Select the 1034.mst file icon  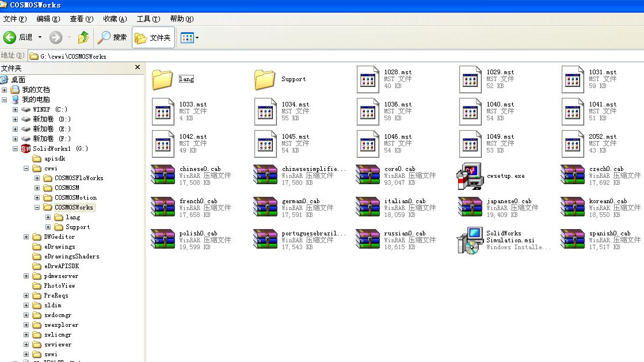pyautogui.click(x=265, y=111)
